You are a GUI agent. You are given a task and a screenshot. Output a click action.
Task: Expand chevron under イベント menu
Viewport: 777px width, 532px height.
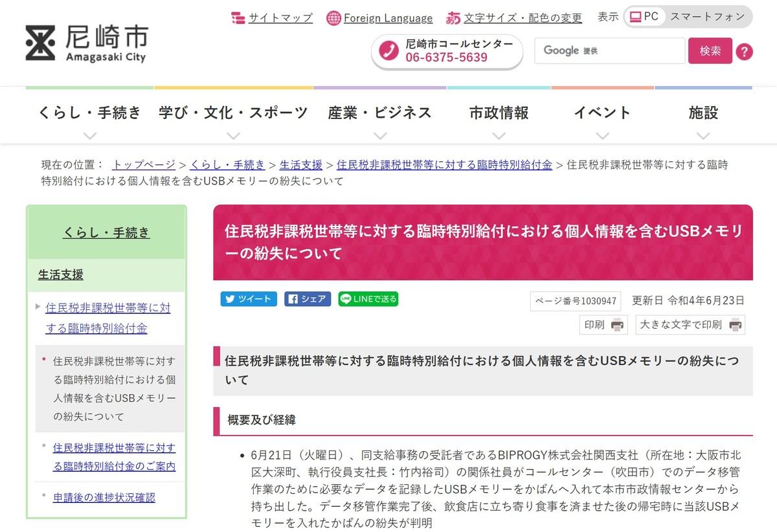click(x=602, y=136)
